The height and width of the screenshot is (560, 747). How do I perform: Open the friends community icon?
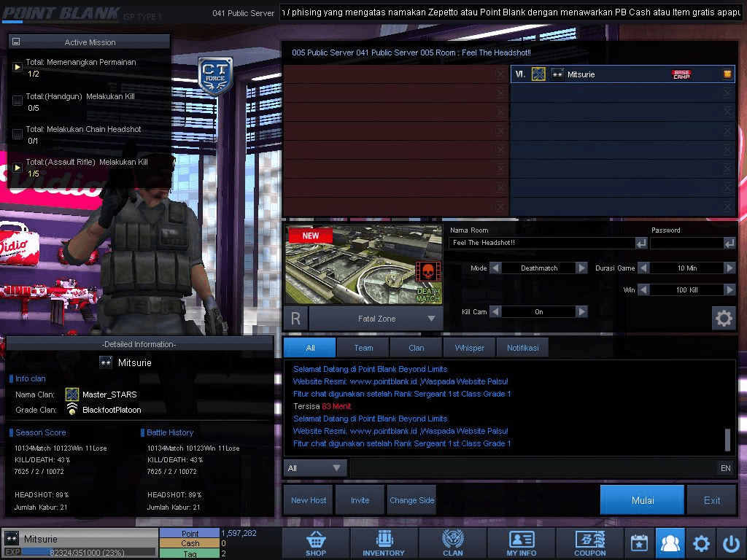coord(670,542)
